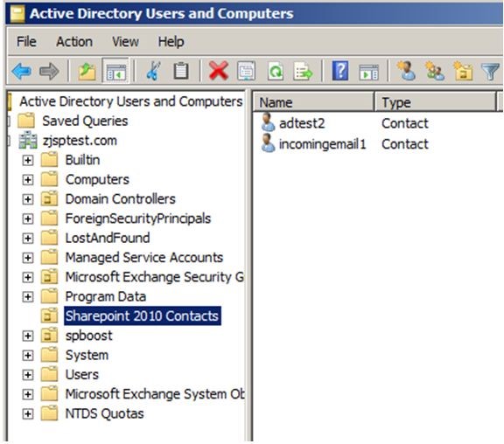The width and height of the screenshot is (504, 444).
Task: Click the Refresh toolbar icon
Action: point(276,71)
